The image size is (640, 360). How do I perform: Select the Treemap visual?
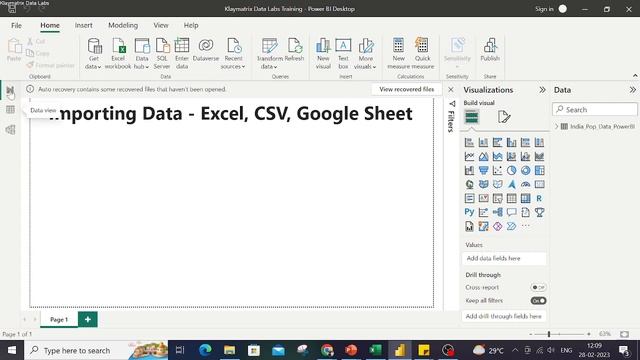[x=539, y=170]
